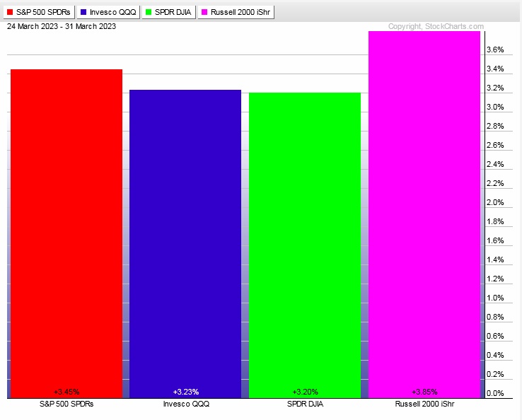Click the +3.23% value label
The width and height of the screenshot is (522, 420).
coord(186,392)
